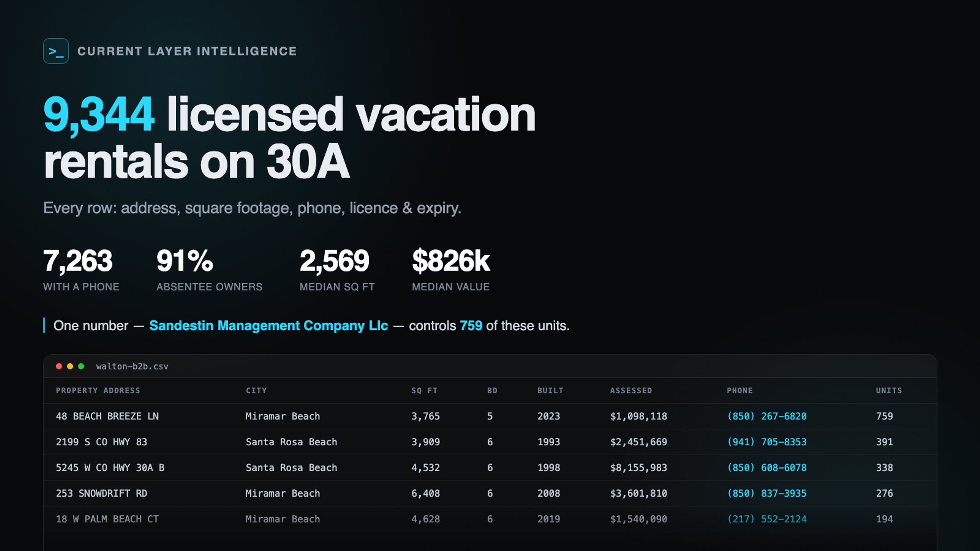
Task: Click assessed value $1,098,118
Action: 639,416
